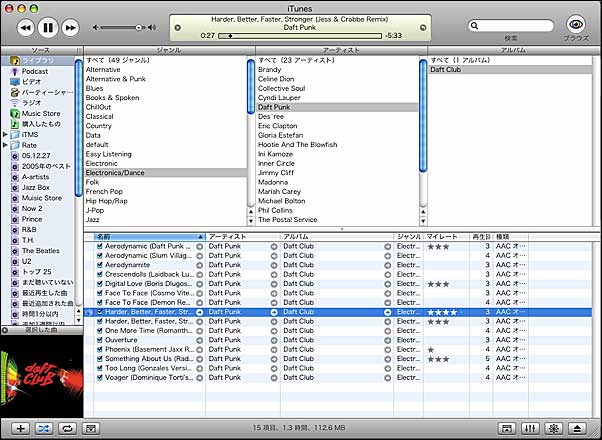The width and height of the screenshot is (602, 440).
Task: Sort songs by the アーティスト column header
Action: (240, 237)
